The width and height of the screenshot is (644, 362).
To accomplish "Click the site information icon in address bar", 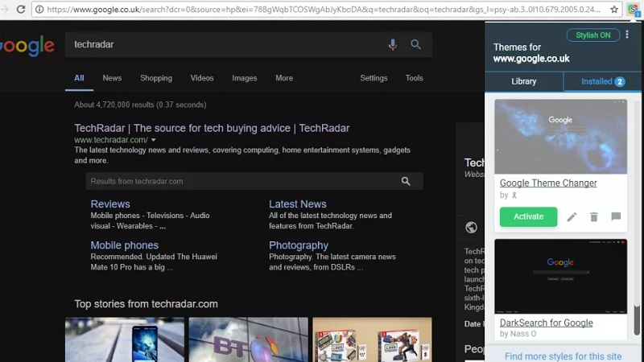I will pos(39,9).
